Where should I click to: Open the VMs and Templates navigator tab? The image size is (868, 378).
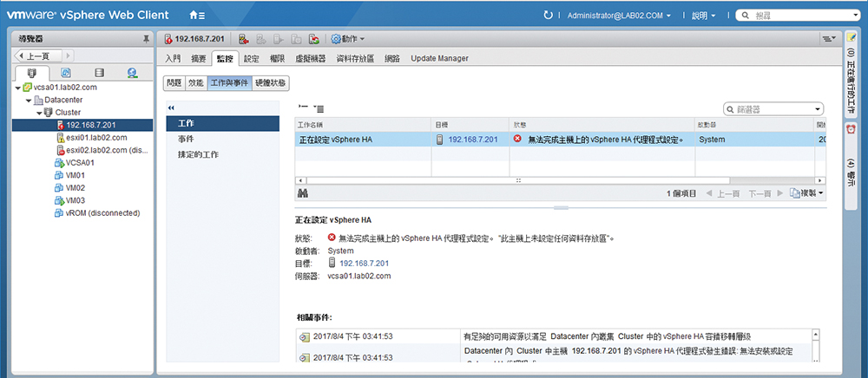(65, 73)
